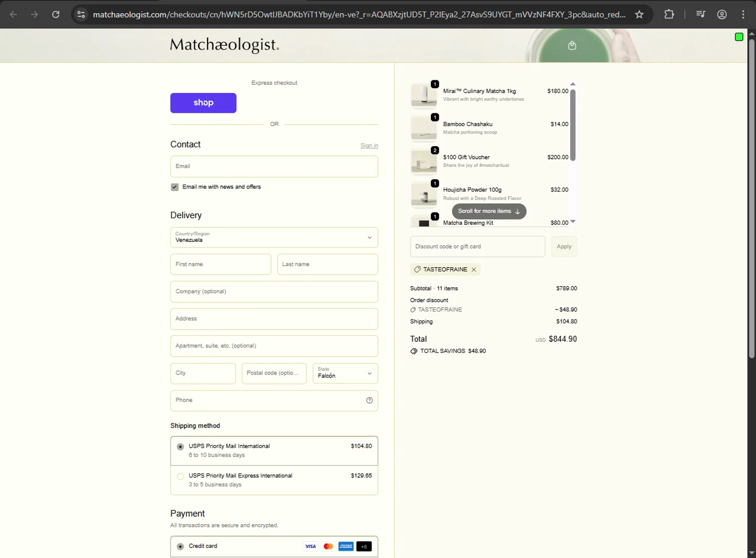Click the Shipping $104.80 summary value
Viewport: 756px width, 558px height.
(x=566, y=322)
